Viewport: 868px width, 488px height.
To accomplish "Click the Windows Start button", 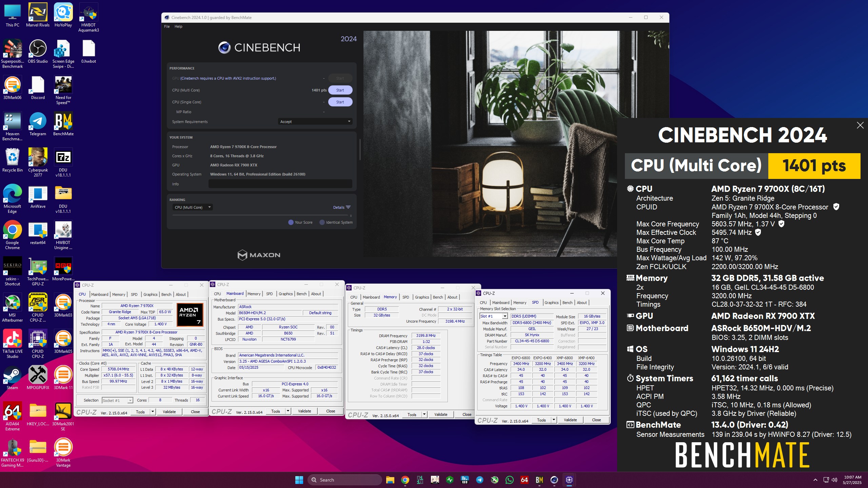I will point(299,480).
